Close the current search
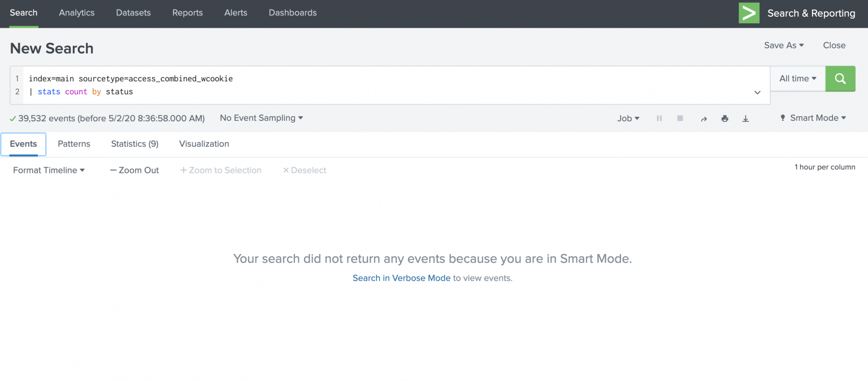This screenshot has height=381, width=868. click(x=834, y=45)
